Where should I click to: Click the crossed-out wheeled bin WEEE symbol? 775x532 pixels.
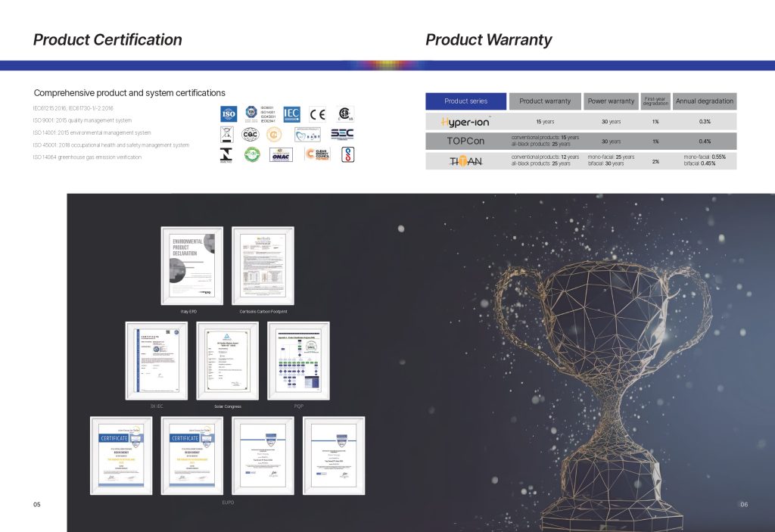[226, 134]
